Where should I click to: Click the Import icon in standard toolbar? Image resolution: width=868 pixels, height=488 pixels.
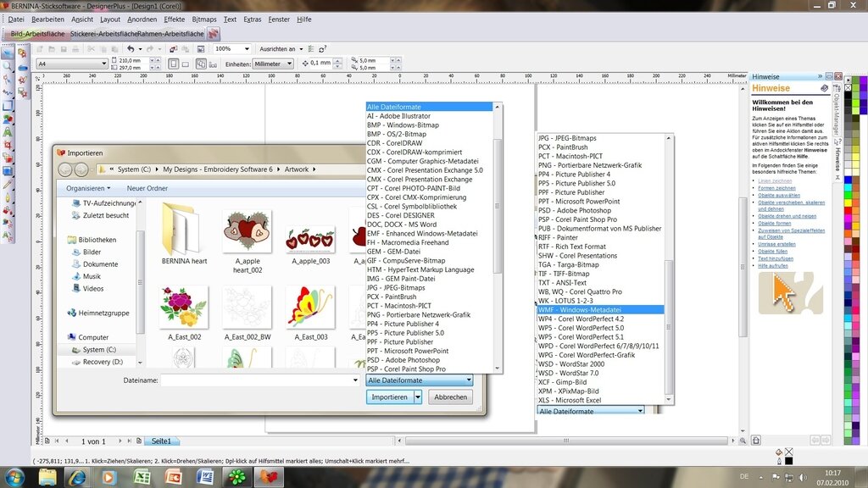173,49
